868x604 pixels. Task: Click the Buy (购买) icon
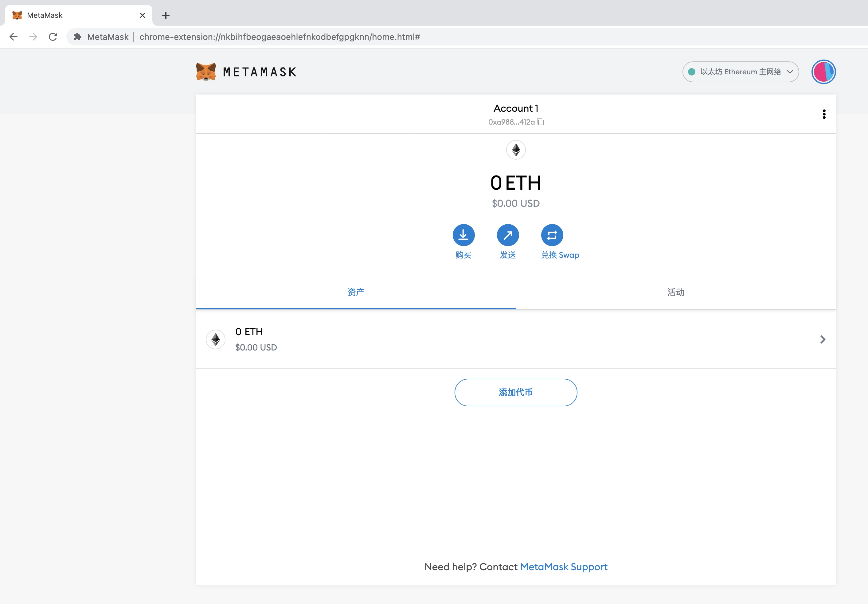pos(463,235)
